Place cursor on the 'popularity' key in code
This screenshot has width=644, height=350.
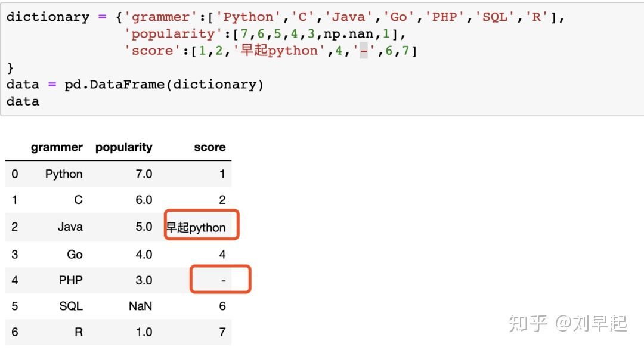click(169, 33)
